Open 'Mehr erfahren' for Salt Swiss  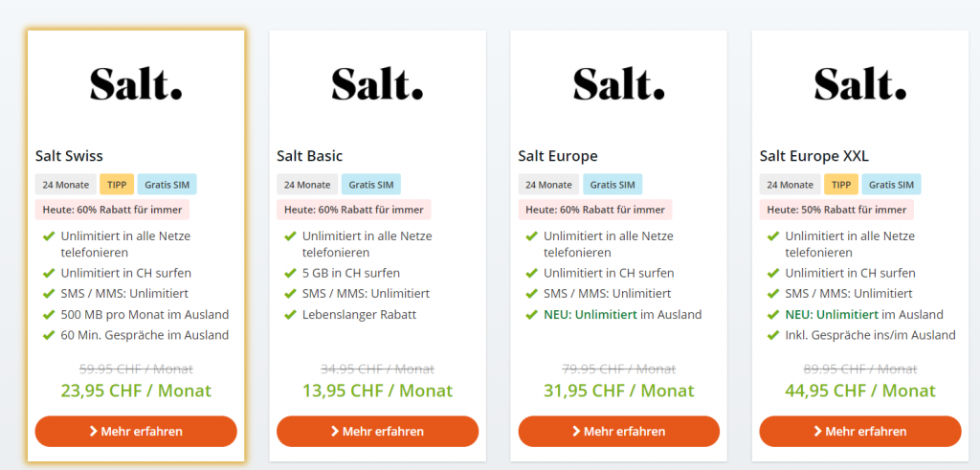click(136, 431)
